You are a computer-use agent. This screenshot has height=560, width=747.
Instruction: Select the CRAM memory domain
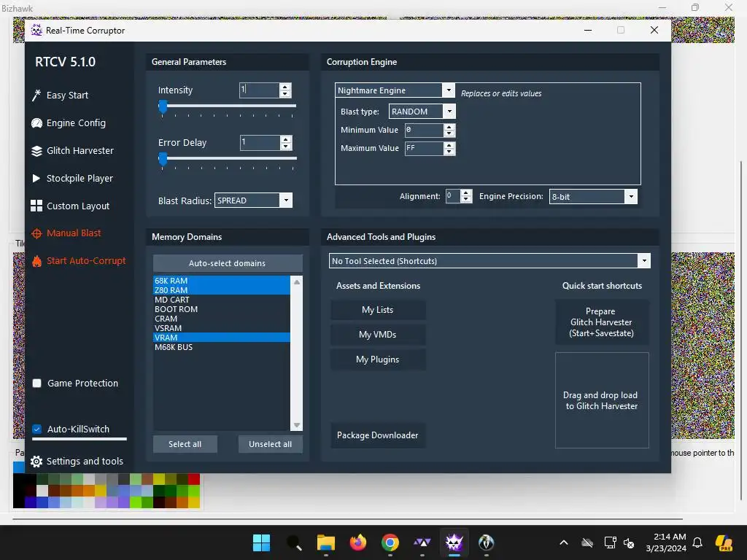(x=222, y=319)
